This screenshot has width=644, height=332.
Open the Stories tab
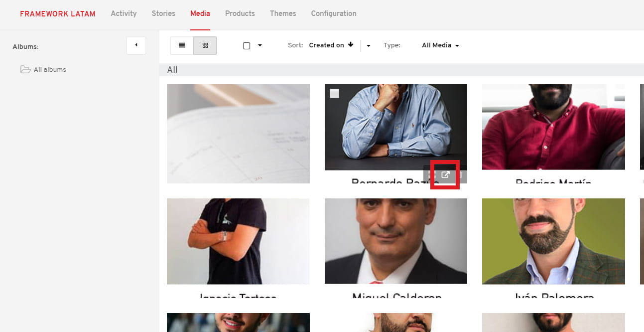coord(163,13)
